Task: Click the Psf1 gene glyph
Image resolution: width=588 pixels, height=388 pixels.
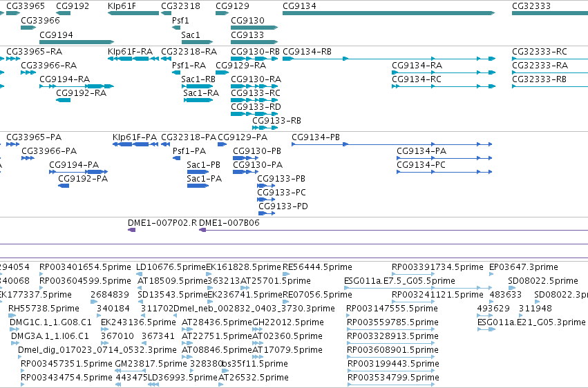Action: point(176,28)
